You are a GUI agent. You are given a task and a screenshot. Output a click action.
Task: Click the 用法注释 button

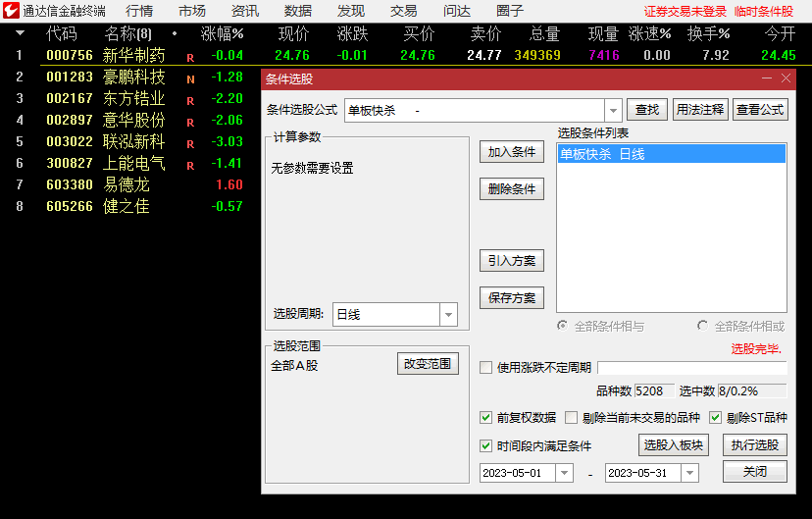[x=700, y=110]
